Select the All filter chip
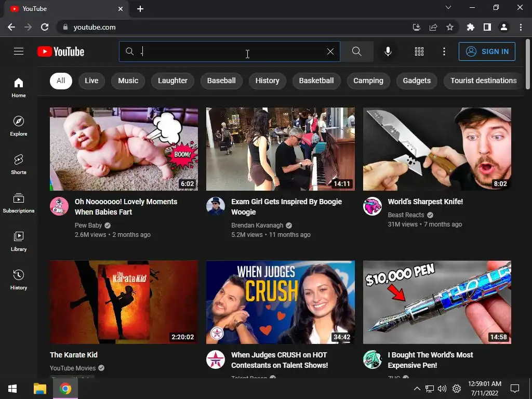The height and width of the screenshot is (399, 532). (x=61, y=81)
